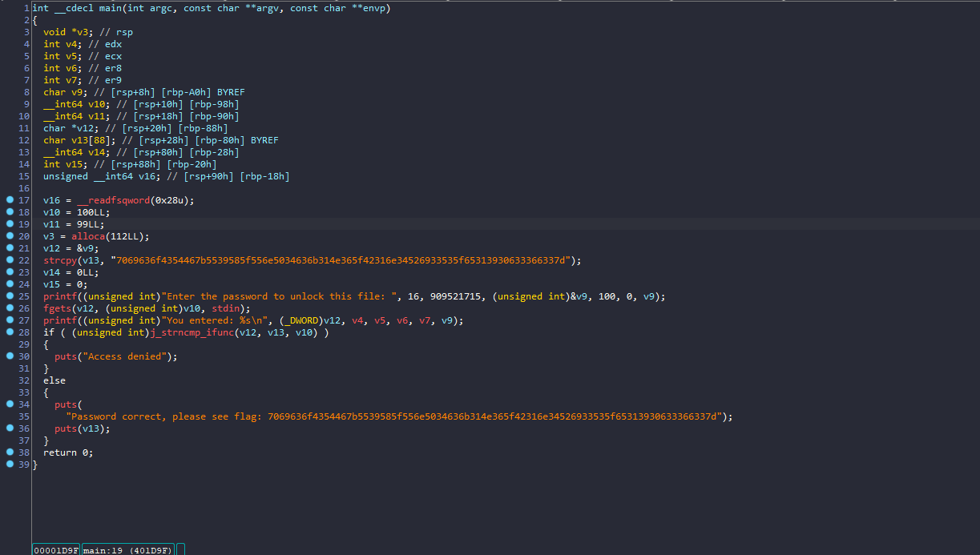Click the strcpy function name
The image size is (980, 555).
click(60, 260)
